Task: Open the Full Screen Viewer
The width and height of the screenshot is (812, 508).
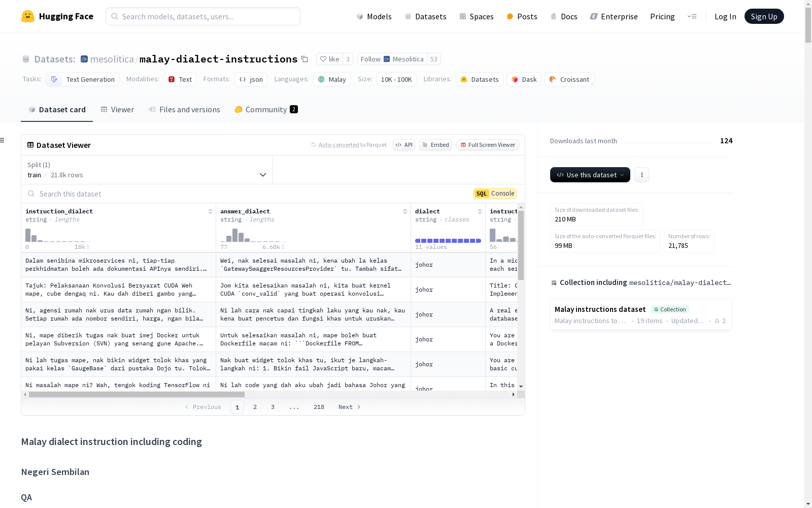Action: click(488, 145)
